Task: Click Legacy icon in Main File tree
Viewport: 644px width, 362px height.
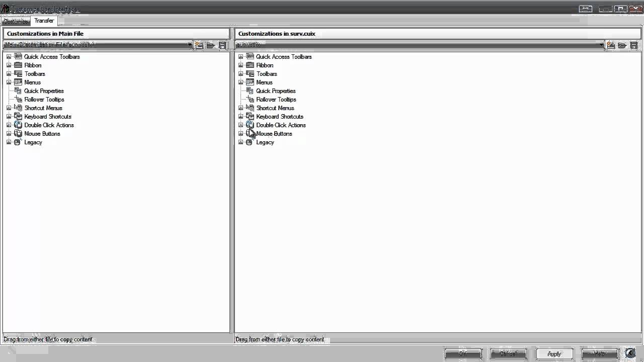Action: pyautogui.click(x=17, y=142)
